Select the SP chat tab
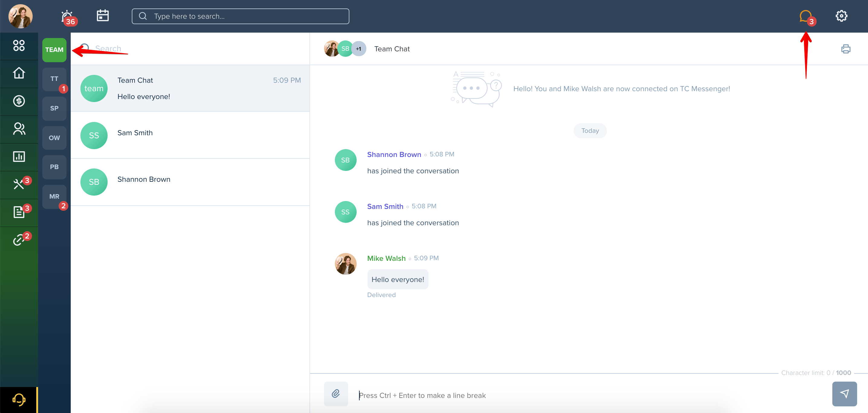 pyautogui.click(x=54, y=108)
